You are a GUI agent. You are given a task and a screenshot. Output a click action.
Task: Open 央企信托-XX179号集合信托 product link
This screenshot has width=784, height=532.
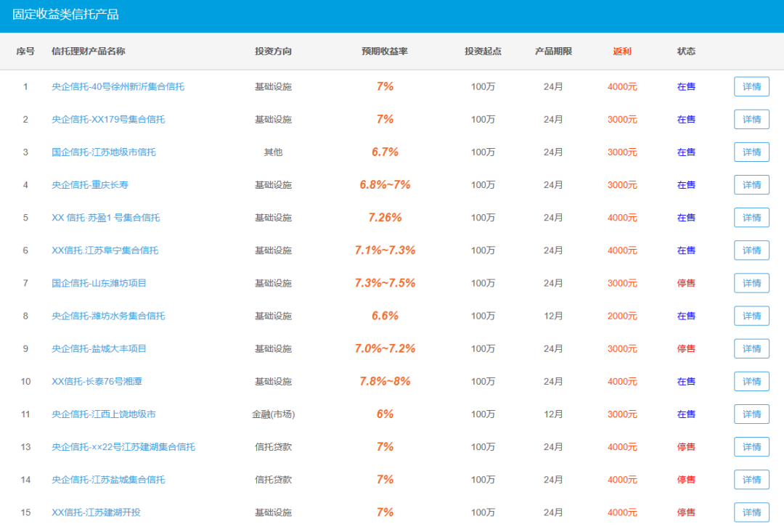point(108,120)
